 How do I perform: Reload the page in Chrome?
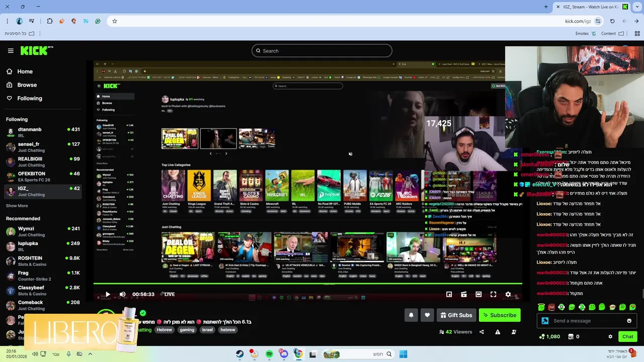612,21
